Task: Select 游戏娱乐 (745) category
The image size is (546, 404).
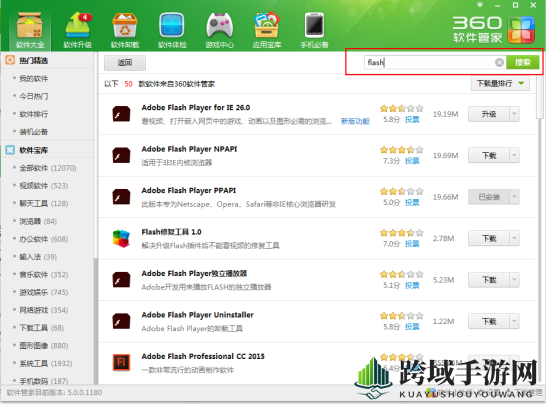Action: [x=44, y=292]
